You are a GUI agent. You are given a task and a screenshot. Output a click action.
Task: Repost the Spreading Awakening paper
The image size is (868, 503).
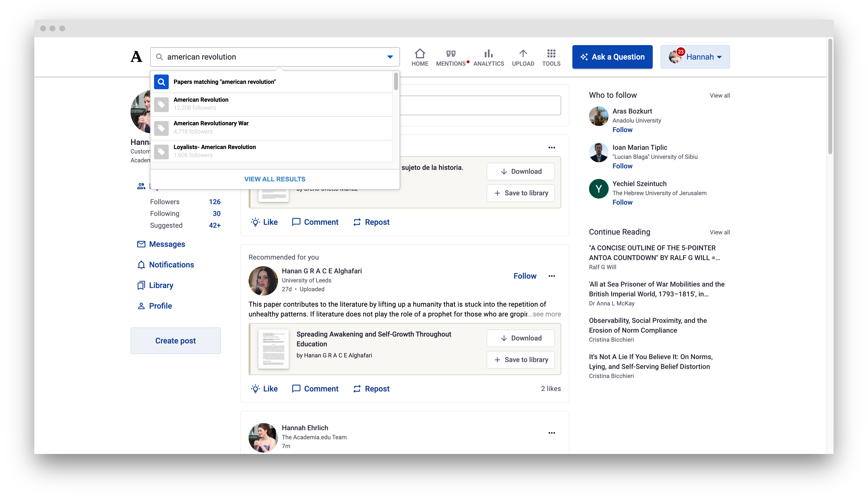click(371, 389)
